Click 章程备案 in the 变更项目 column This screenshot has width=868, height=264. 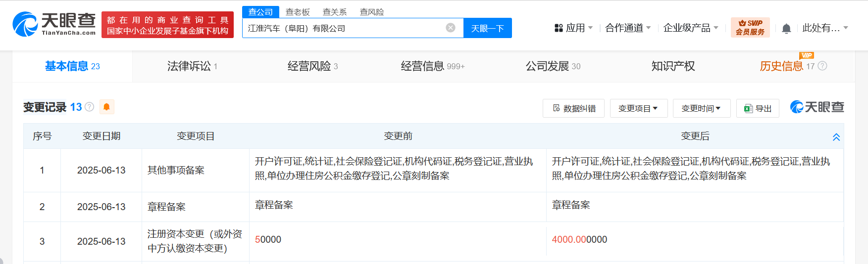click(166, 207)
